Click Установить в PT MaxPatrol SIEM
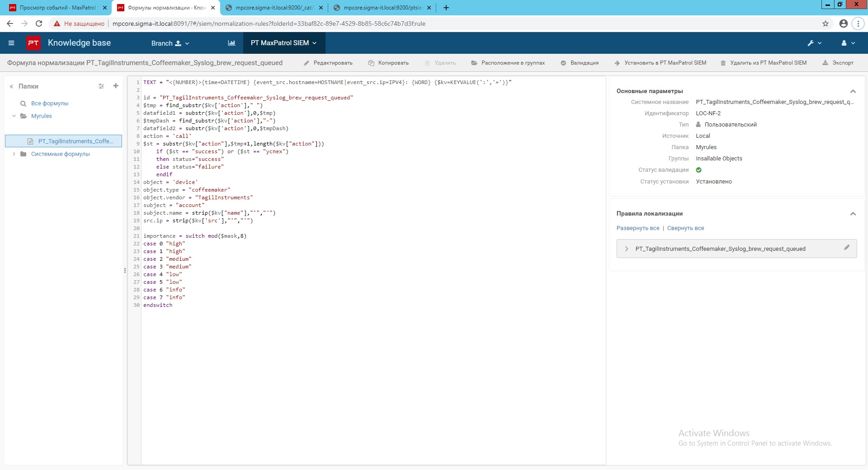Screen dimensions: 868x470 (x=660, y=63)
